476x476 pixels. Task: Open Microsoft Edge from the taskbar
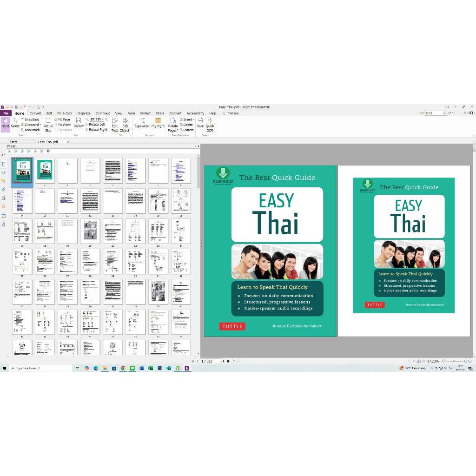pyautogui.click(x=96, y=368)
